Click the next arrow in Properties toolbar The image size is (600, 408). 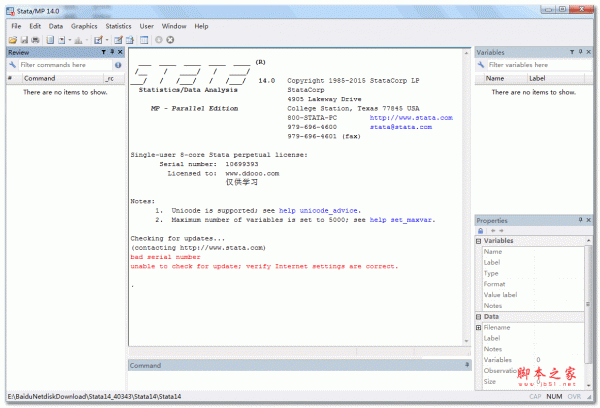pyautogui.click(x=501, y=231)
